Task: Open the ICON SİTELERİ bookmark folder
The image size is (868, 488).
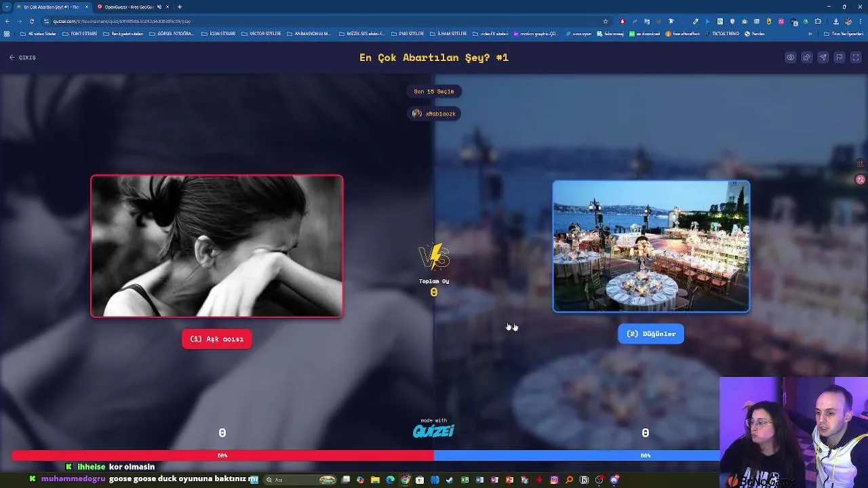Action: pos(218,34)
